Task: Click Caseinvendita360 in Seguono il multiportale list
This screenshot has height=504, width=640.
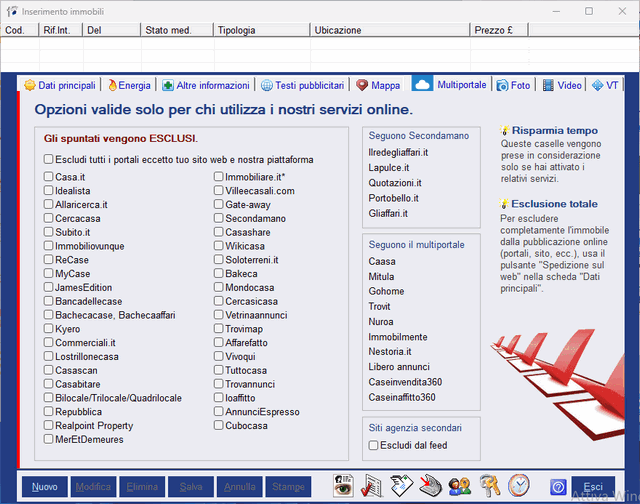Action: [405, 382]
